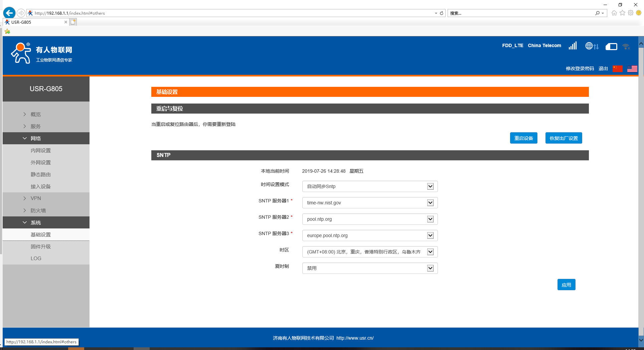Open the 夏时制 dropdown

370,268
